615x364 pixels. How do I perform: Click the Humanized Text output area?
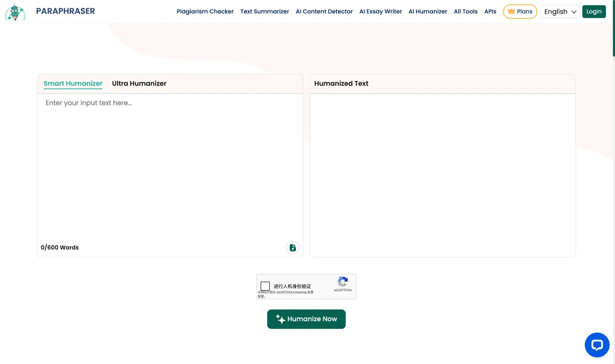point(443,175)
